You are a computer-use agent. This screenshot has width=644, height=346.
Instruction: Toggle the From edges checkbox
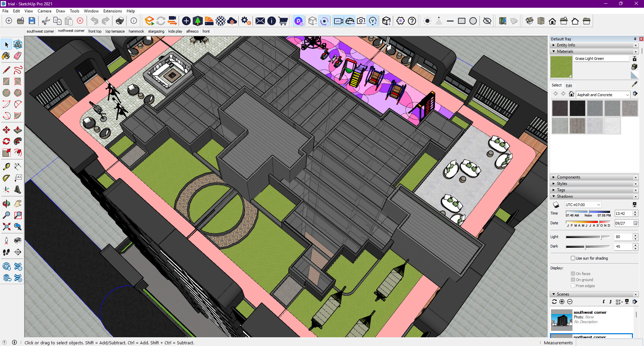(573, 286)
